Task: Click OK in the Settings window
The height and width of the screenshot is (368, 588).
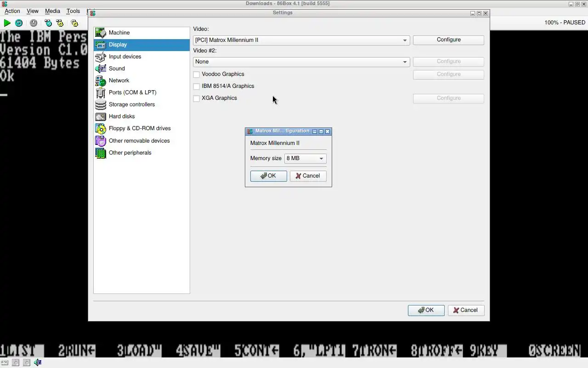Action: tap(426, 310)
